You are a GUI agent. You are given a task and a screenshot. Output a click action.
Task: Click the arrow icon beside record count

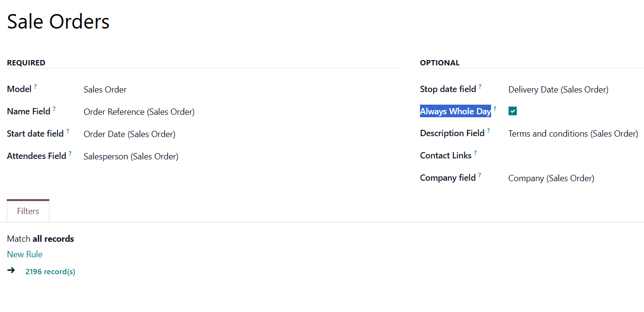coord(11,270)
